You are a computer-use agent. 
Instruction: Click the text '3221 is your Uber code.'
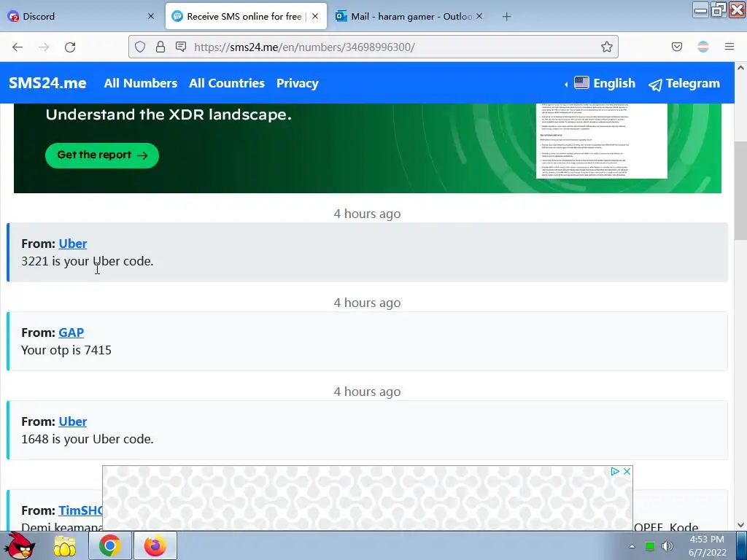(x=88, y=261)
